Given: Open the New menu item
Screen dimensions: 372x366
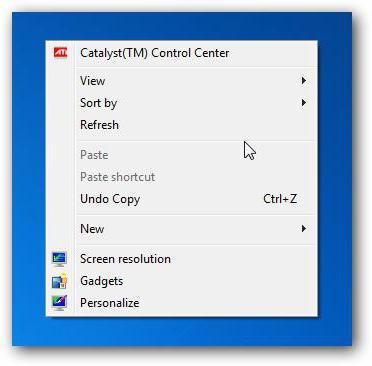Looking at the screenshot, I should tap(92, 229).
